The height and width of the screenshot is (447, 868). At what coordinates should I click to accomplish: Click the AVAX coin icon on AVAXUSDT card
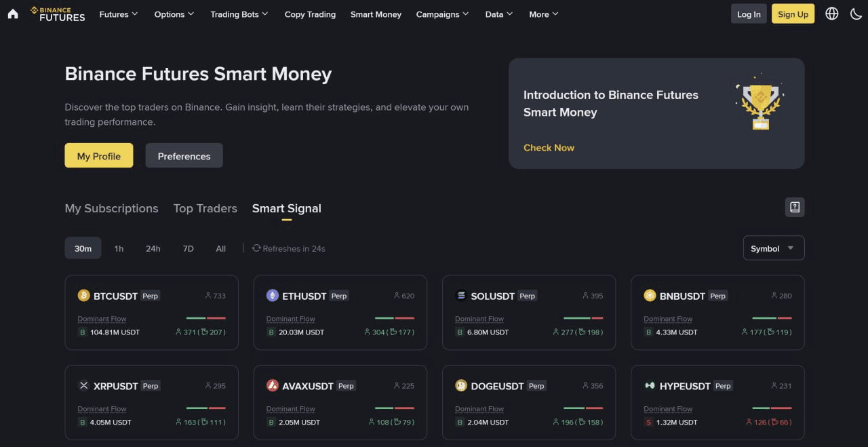point(273,385)
